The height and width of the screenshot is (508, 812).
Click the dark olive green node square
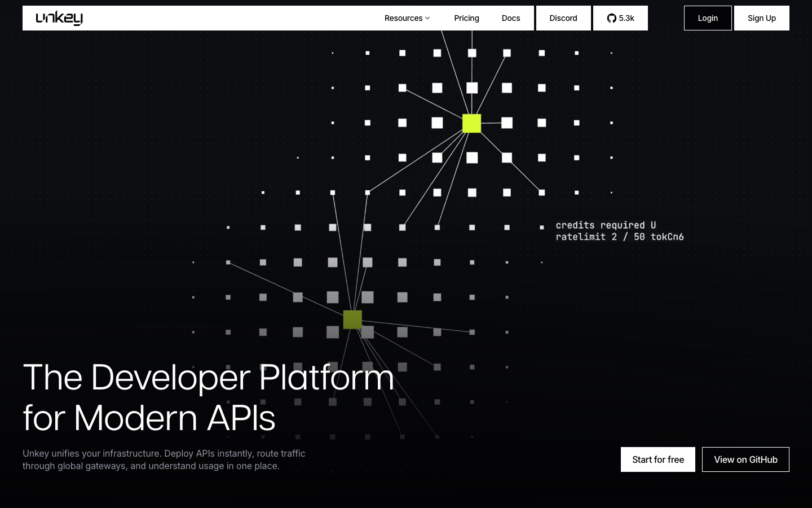click(352, 319)
